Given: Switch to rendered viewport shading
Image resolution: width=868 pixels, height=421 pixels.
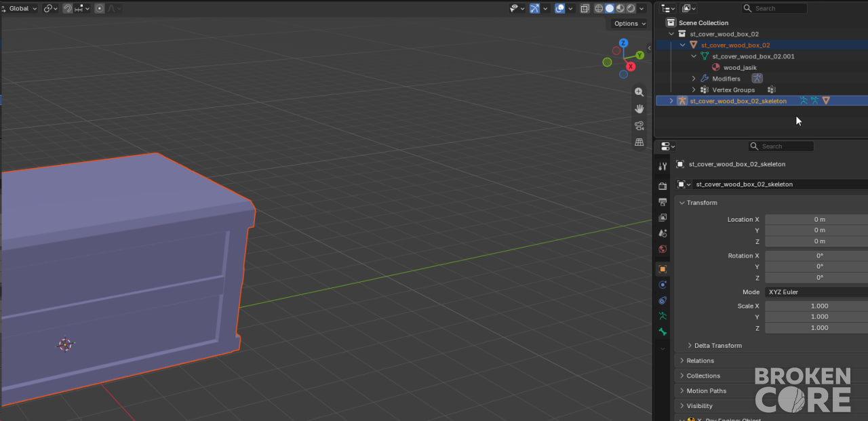Looking at the screenshot, I should coord(631,8).
